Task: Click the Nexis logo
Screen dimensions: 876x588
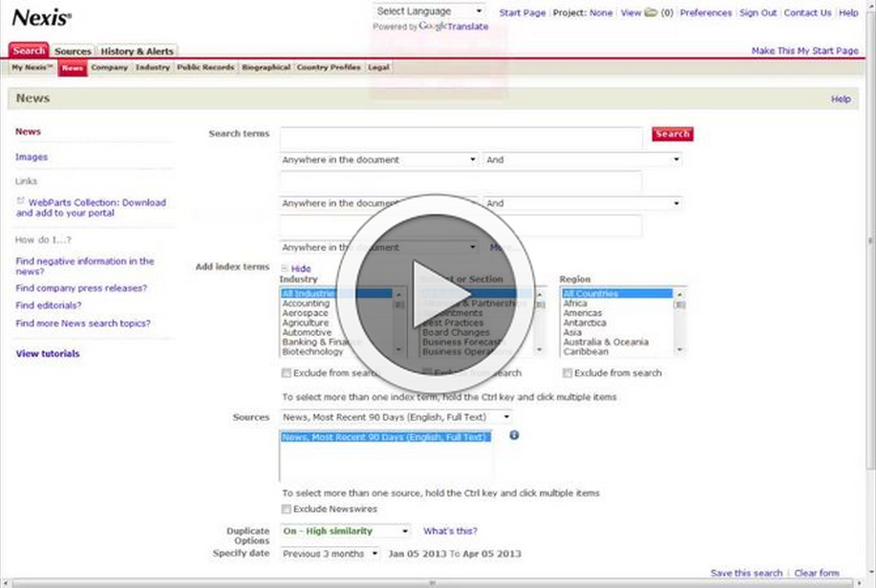Action: pyautogui.click(x=41, y=17)
